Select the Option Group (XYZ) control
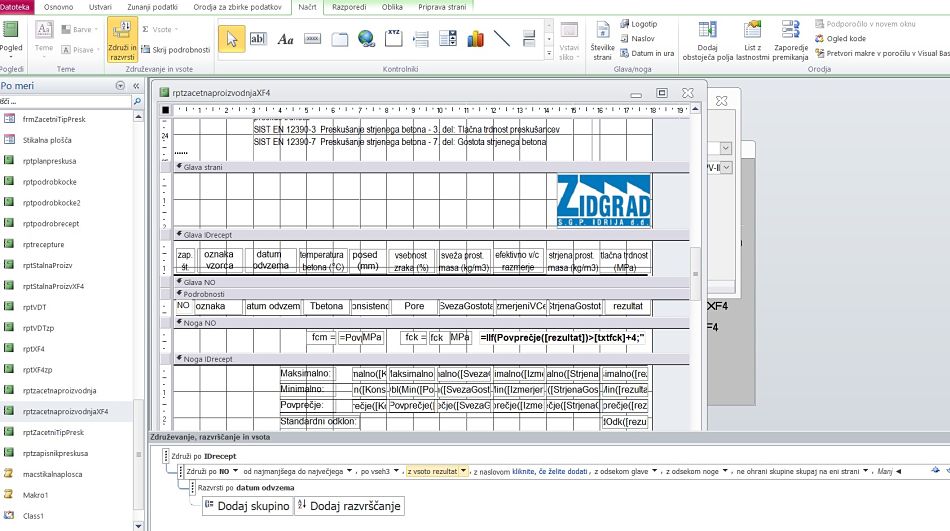Image resolution: width=950 pixels, height=531 pixels. coord(394,38)
